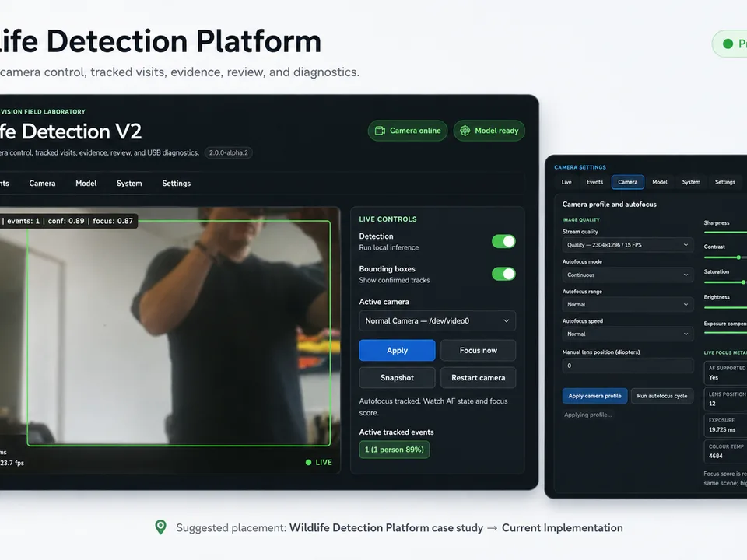The image size is (747, 560).
Task: Toggle the Detection switch off
Action: click(x=503, y=241)
